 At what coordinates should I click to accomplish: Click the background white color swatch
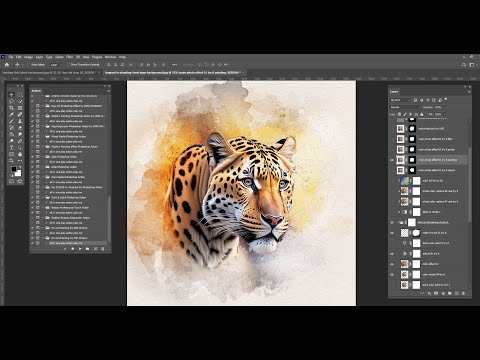point(19,174)
